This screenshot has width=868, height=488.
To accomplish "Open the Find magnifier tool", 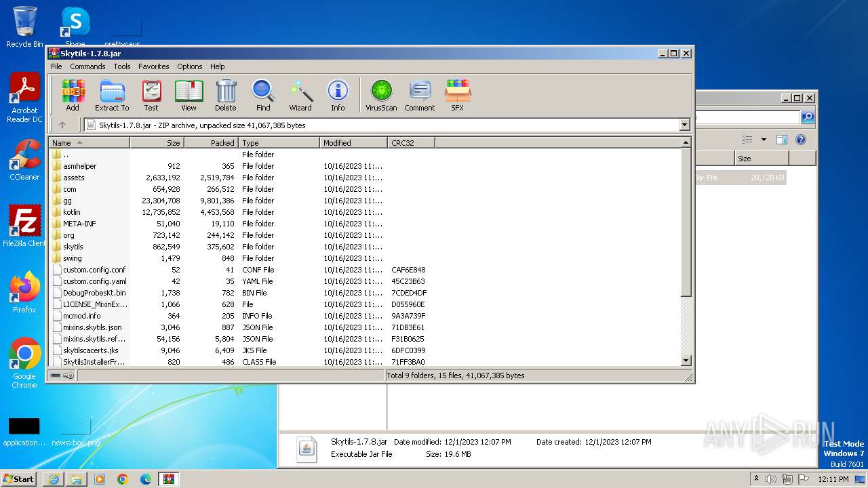I will [x=263, y=95].
